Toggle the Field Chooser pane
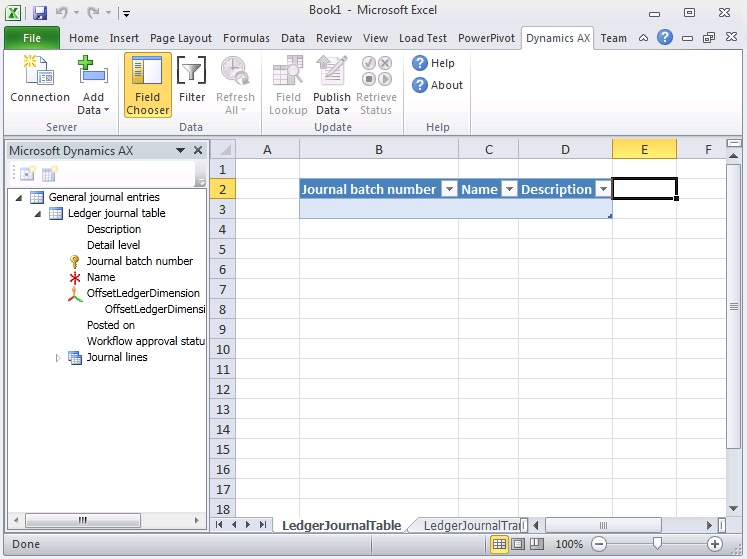Screen dimensions: 747x559 pos(147,85)
